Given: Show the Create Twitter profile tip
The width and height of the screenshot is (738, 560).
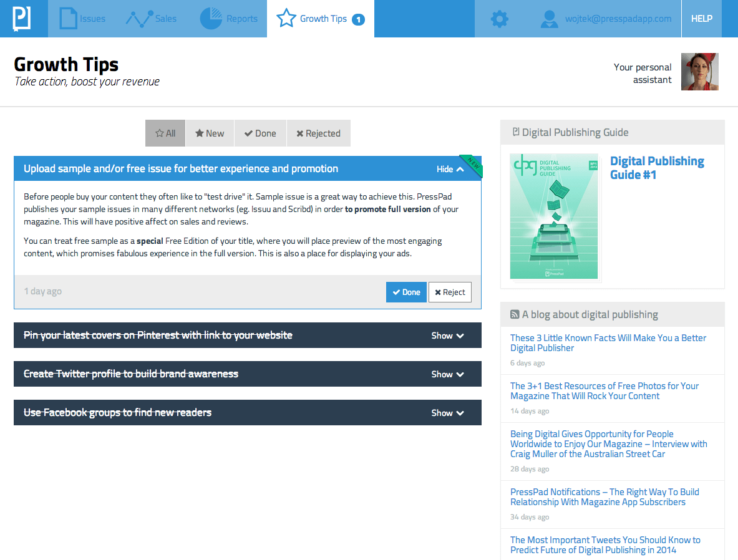Looking at the screenshot, I should [x=447, y=374].
